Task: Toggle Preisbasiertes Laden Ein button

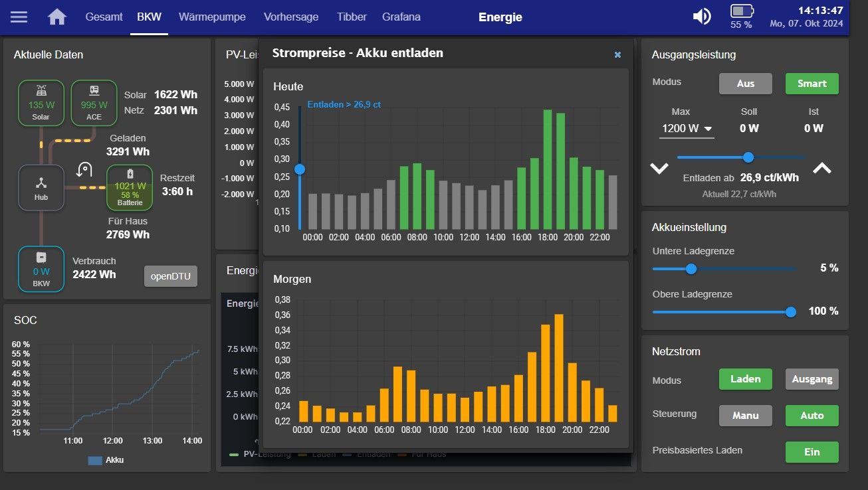Action: click(x=812, y=452)
